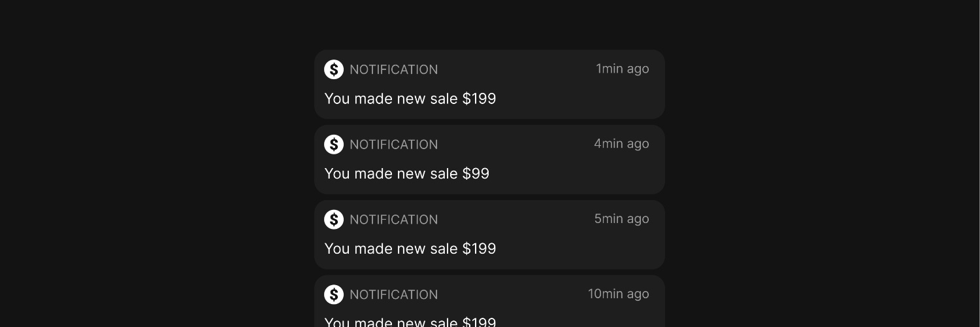The width and height of the screenshot is (980, 327).
Task: Click the 1min ago timestamp
Action: point(623,69)
